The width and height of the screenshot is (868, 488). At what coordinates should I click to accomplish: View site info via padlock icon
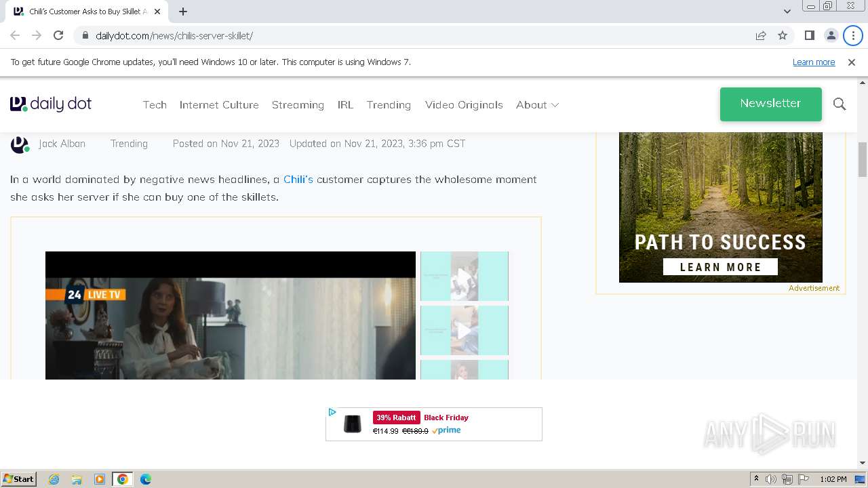click(85, 35)
